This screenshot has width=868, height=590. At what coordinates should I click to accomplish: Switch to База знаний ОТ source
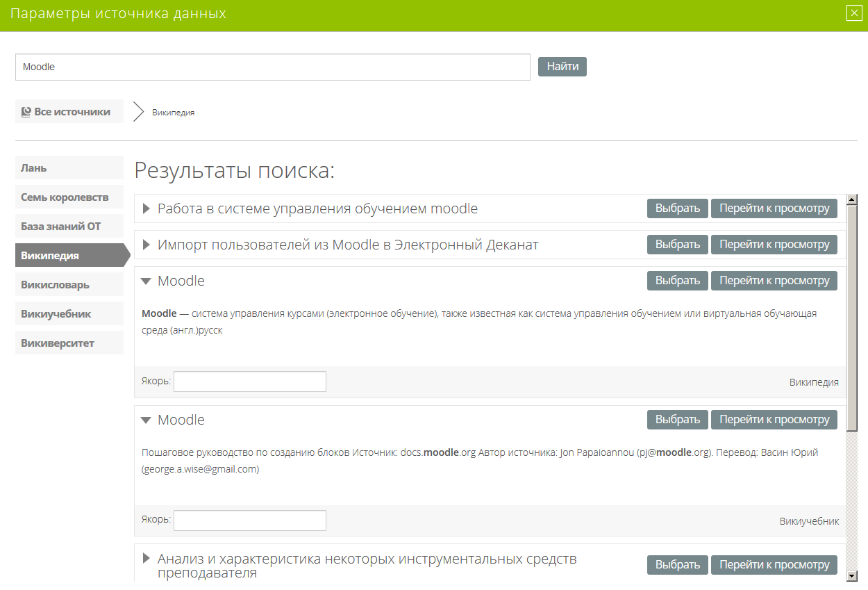click(69, 227)
